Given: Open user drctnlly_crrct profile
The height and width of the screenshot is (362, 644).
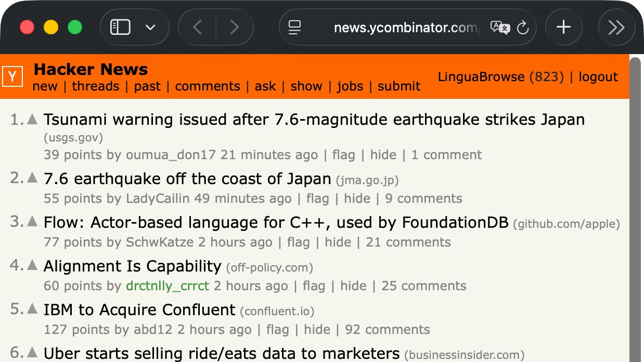Looking at the screenshot, I should coord(168,286).
